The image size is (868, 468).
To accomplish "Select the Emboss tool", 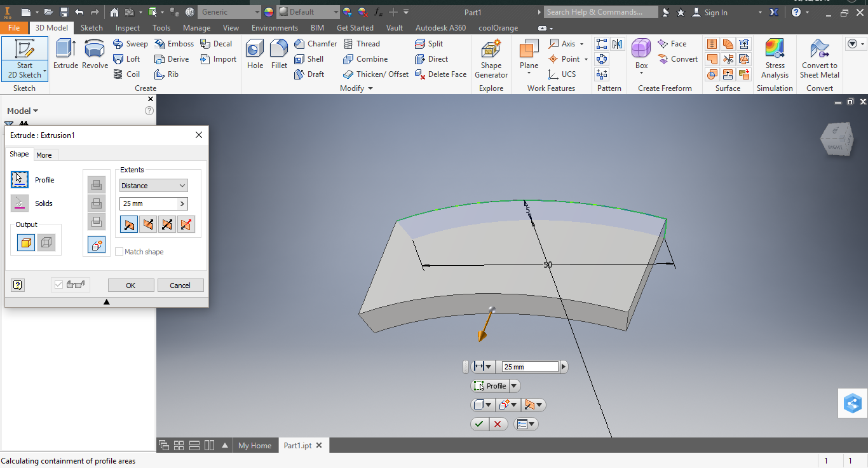I will coord(173,44).
